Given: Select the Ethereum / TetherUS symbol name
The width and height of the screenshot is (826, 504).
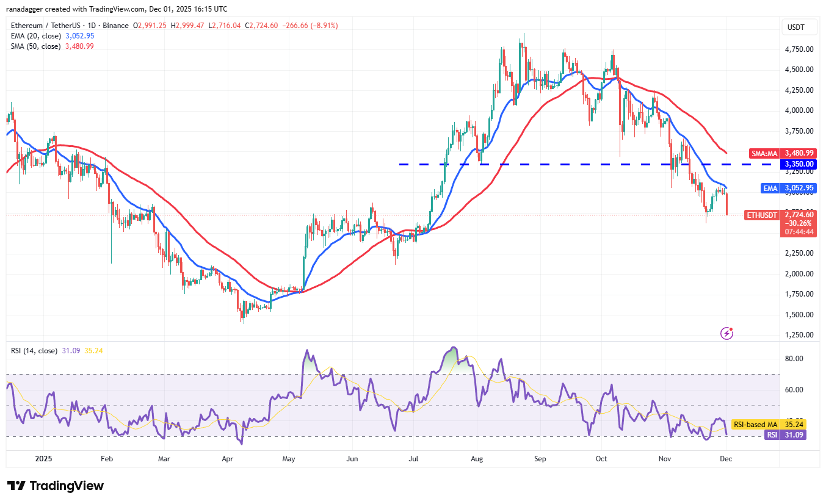Looking at the screenshot, I should pos(48,26).
